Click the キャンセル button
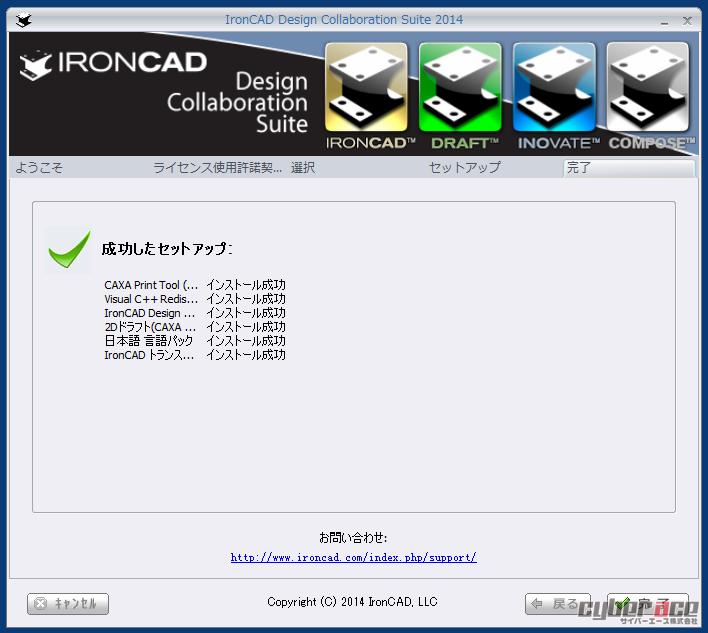Screen dimensions: 708x633 tap(68, 604)
